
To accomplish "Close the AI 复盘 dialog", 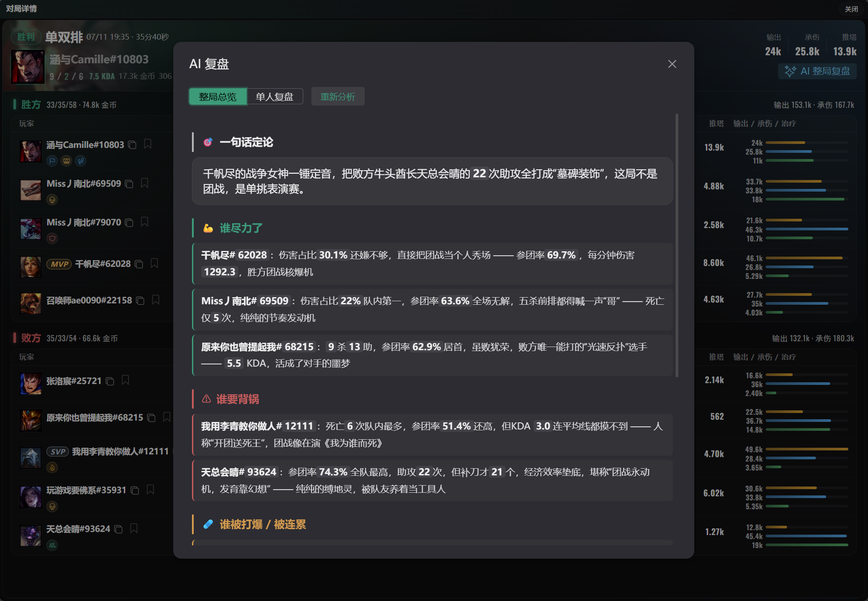I will [672, 64].
